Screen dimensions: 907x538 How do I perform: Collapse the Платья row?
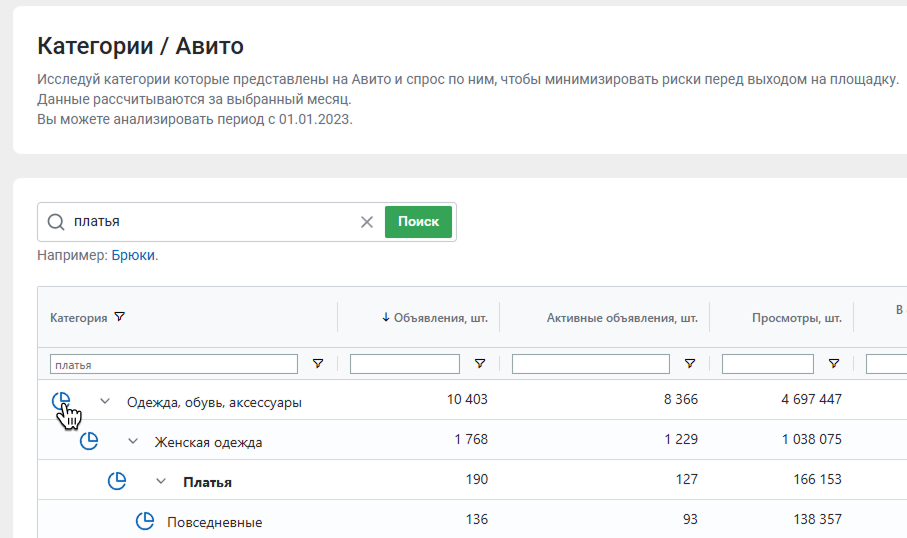tap(161, 481)
